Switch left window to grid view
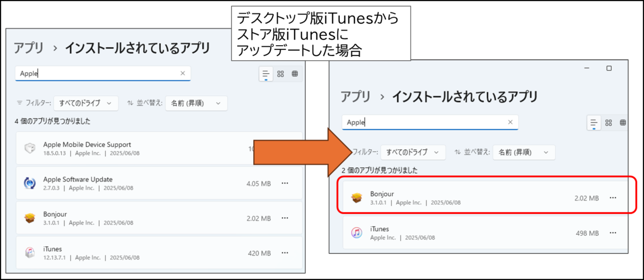Viewport: 644px width, 280px height. 280,74
